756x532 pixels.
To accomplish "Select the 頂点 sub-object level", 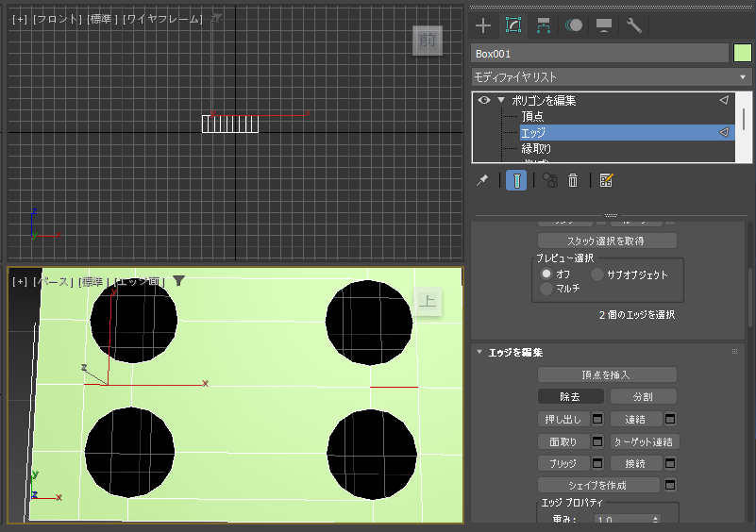I will [532, 117].
